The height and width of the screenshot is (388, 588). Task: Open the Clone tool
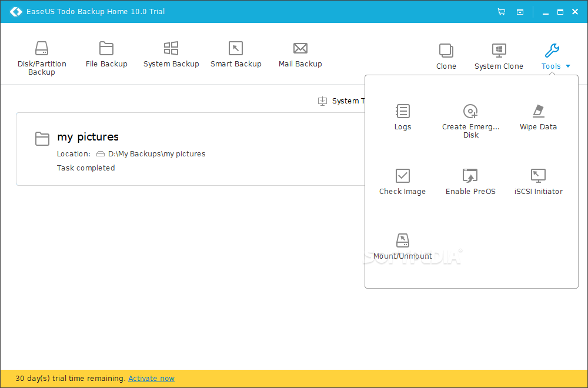point(446,56)
